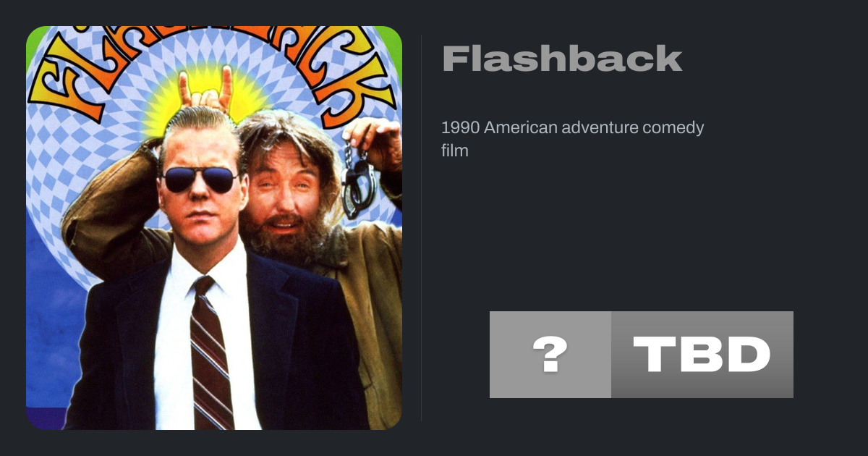Select the 1990 American adventure comedy description
The height and width of the screenshot is (456, 868).
[x=572, y=140]
